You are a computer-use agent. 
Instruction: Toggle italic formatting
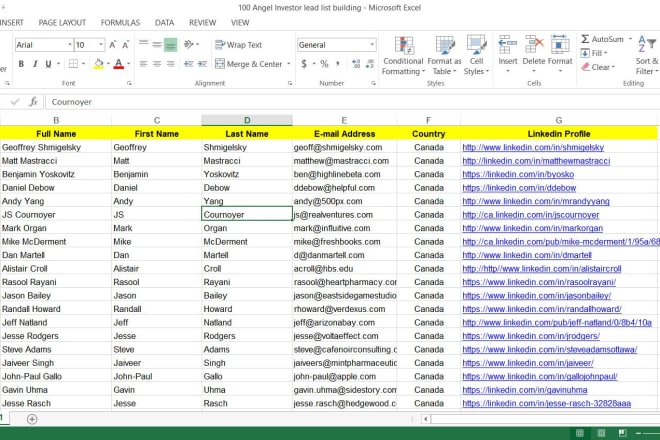[35, 64]
